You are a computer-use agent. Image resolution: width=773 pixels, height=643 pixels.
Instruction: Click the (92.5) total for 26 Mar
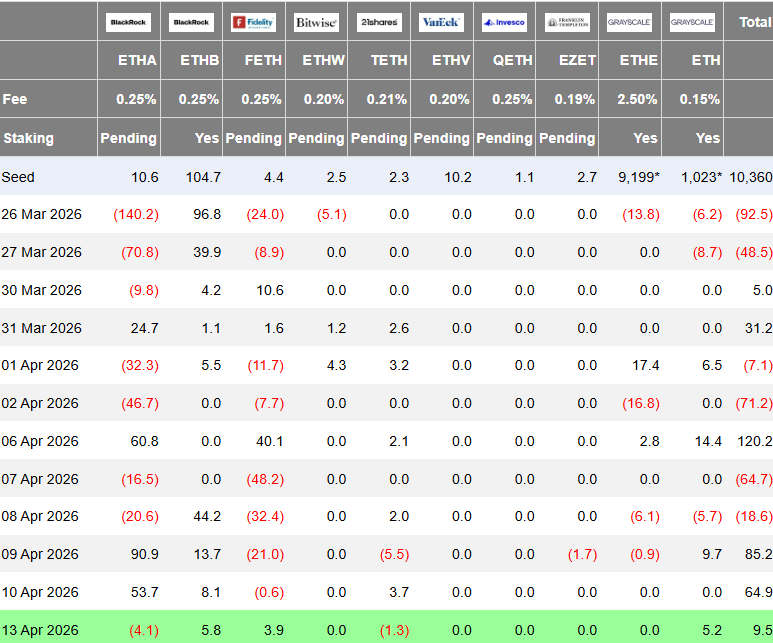754,214
